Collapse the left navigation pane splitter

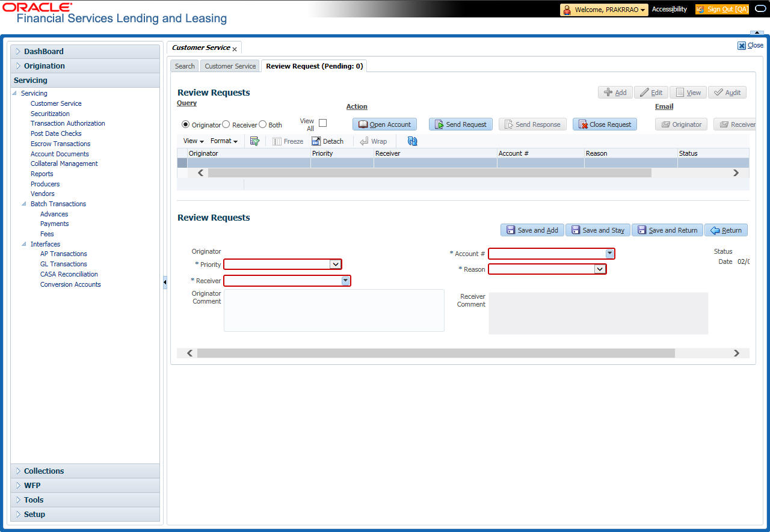pyautogui.click(x=165, y=283)
